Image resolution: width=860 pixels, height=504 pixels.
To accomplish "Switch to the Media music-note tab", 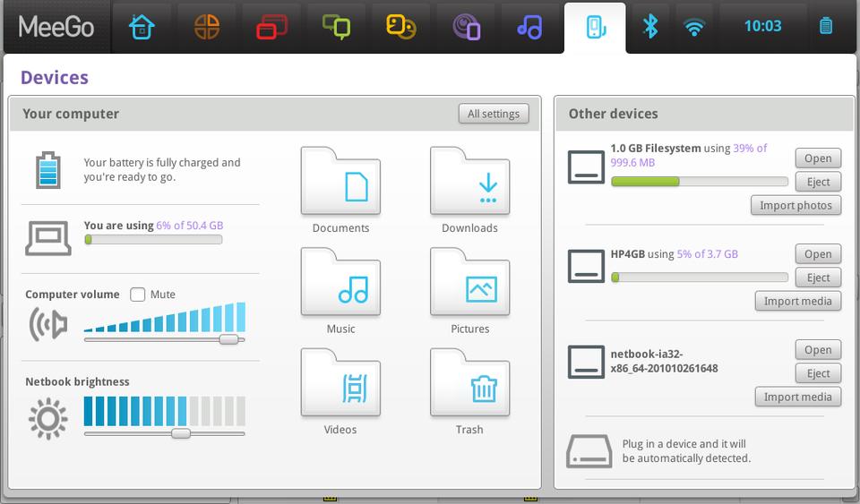I will coord(529,27).
